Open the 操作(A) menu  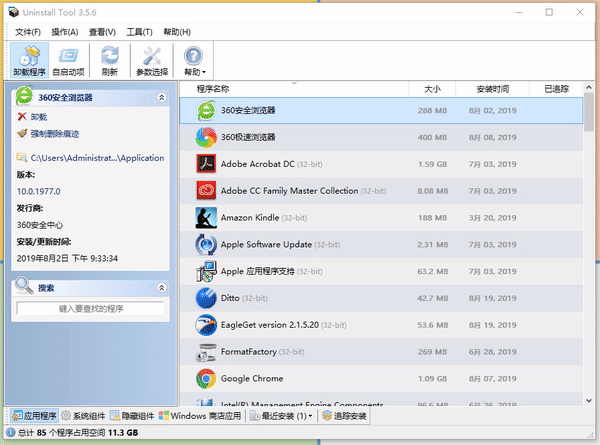click(65, 32)
